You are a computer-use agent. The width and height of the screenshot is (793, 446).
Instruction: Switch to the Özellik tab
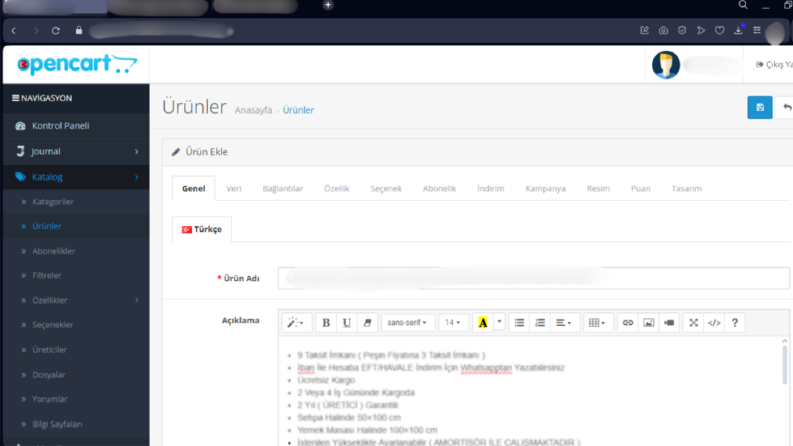click(x=336, y=188)
